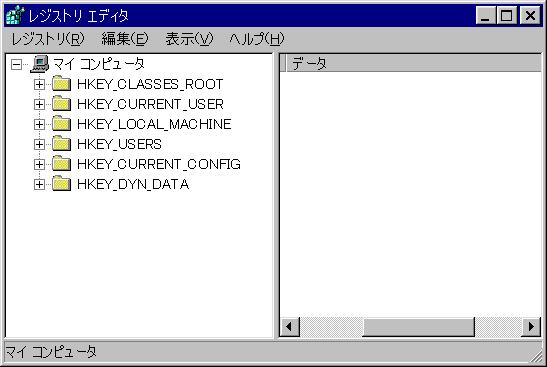This screenshot has width=547, height=367.
Task: Click the データ column header
Action: (x=414, y=64)
